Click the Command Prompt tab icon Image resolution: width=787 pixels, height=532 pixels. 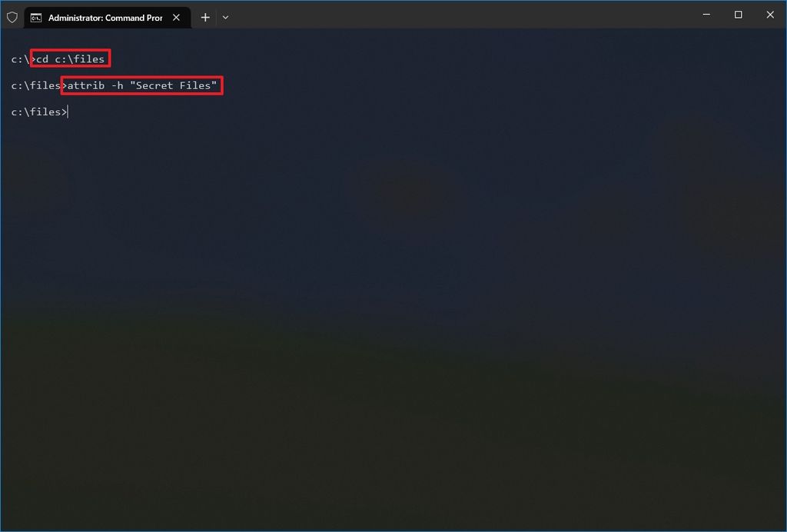36,18
